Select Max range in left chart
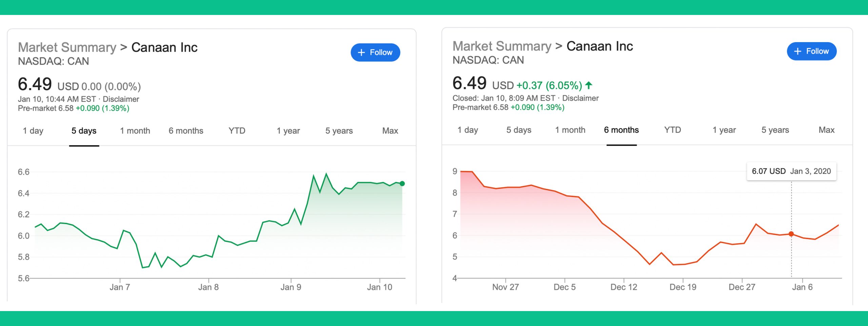Screen dimensions: 868x326 [390, 131]
